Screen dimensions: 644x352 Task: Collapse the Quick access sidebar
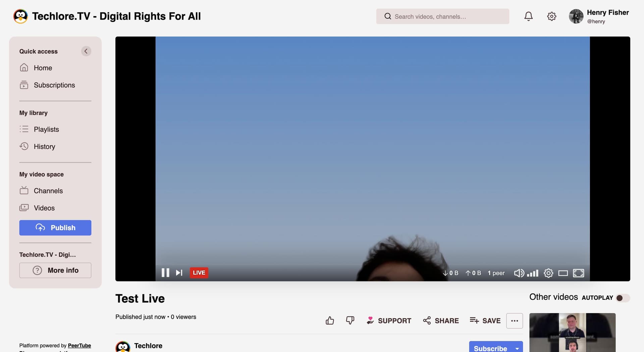[86, 51]
